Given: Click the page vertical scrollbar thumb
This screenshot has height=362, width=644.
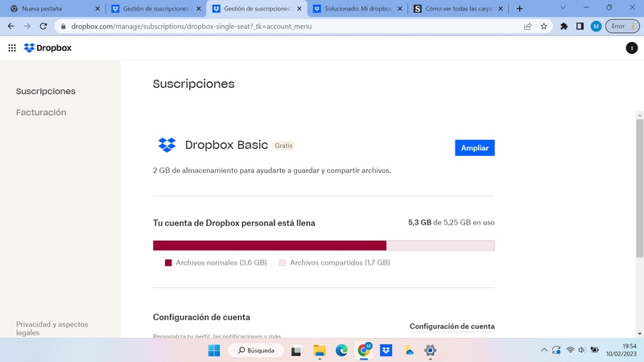Looking at the screenshot, I should click(x=639, y=189).
